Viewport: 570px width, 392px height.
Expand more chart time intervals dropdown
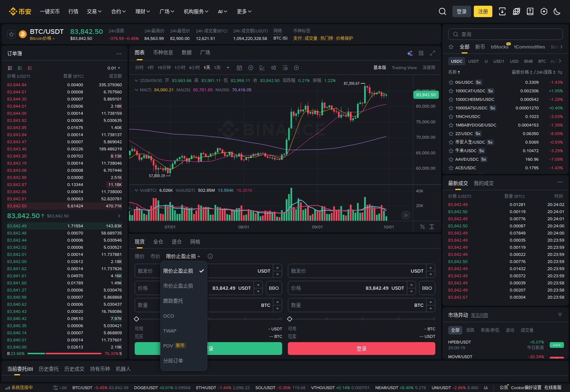coord(228,68)
